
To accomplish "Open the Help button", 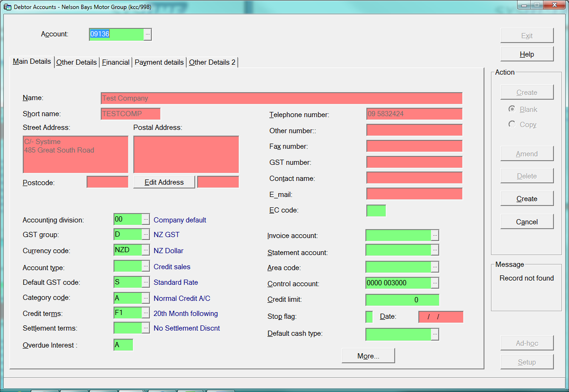I will tap(526, 54).
